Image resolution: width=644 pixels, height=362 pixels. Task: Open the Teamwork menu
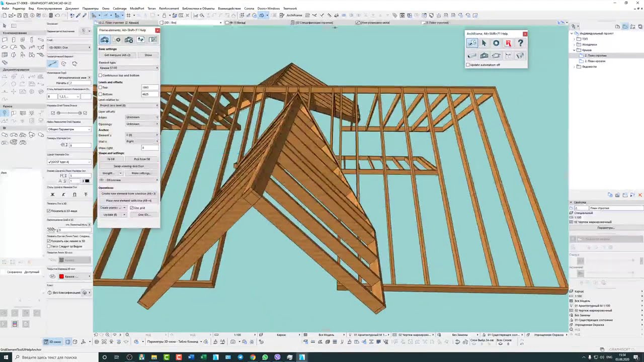(290, 9)
